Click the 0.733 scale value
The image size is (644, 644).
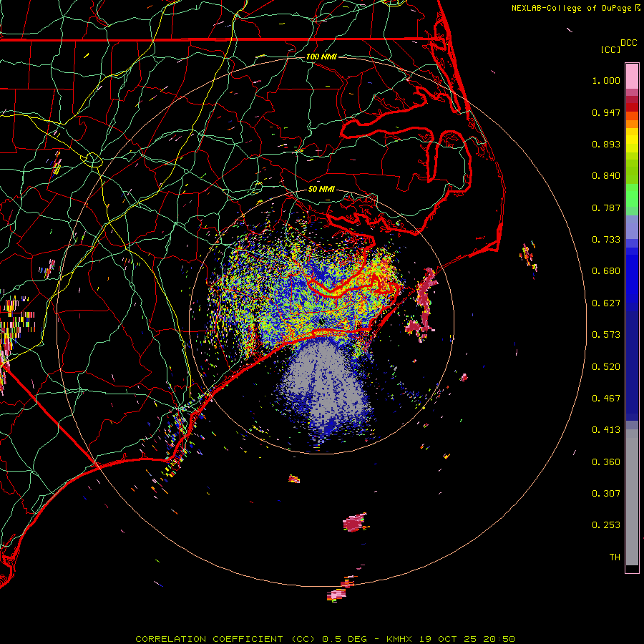point(606,240)
